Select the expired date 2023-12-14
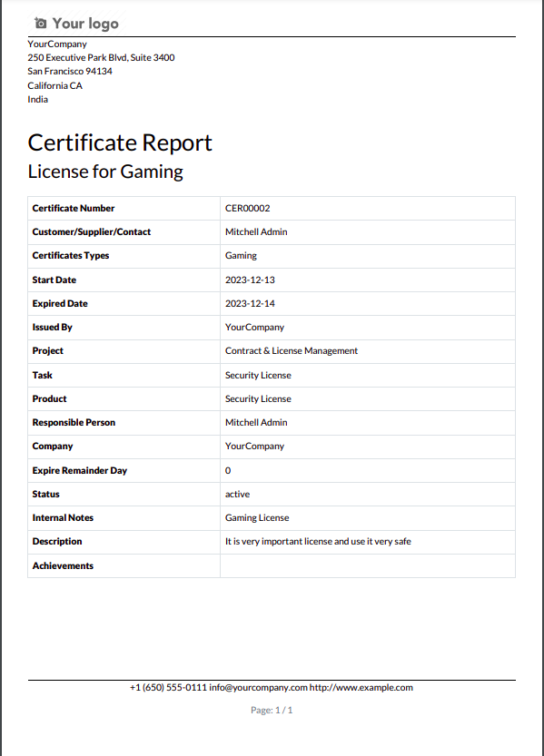 click(x=250, y=304)
